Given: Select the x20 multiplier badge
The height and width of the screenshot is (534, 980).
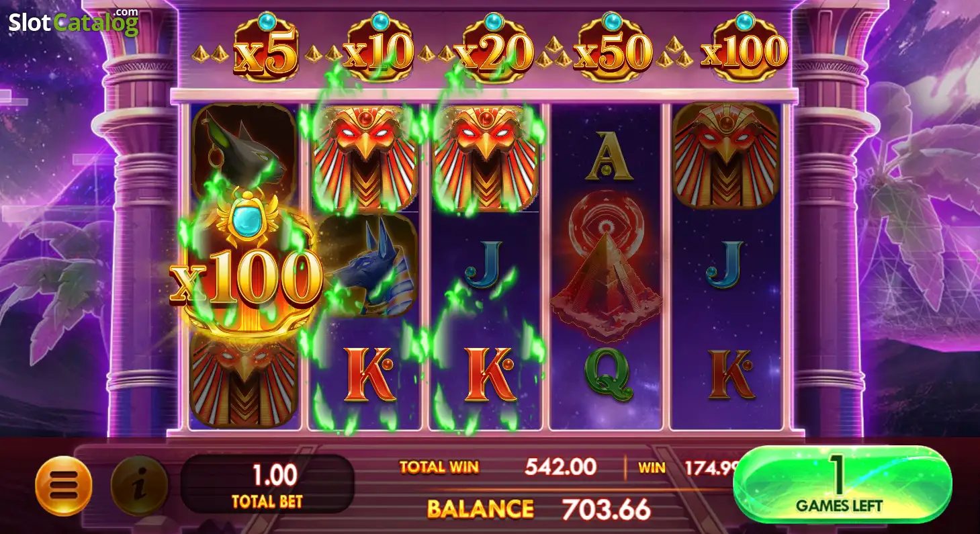Looking at the screenshot, I should pos(493,48).
